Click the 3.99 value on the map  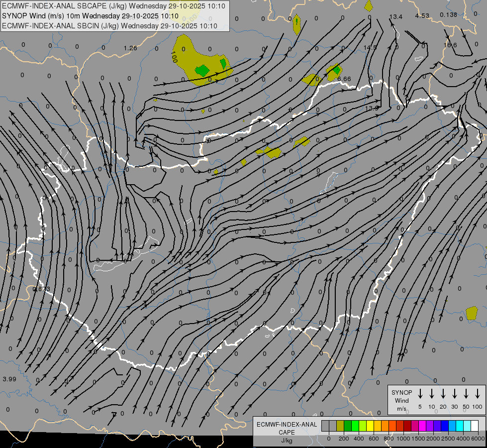9,379
